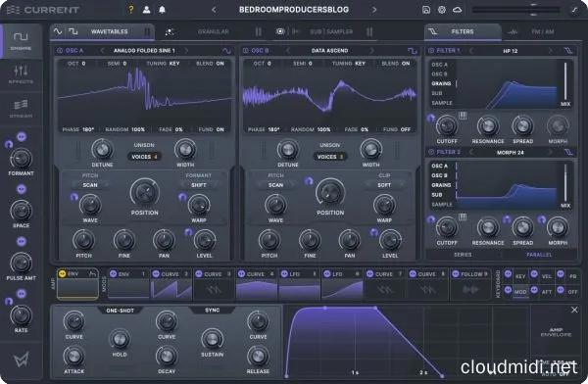Open the Stream sidebar page
The image size is (588, 384).
(x=21, y=109)
